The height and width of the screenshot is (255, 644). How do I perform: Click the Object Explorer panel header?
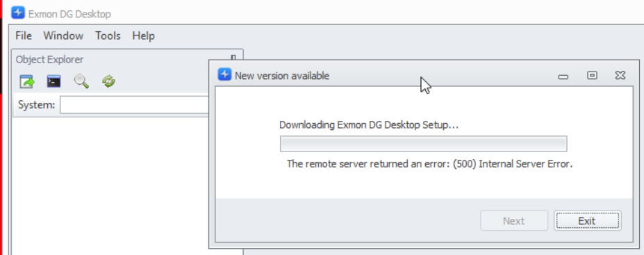point(128,60)
